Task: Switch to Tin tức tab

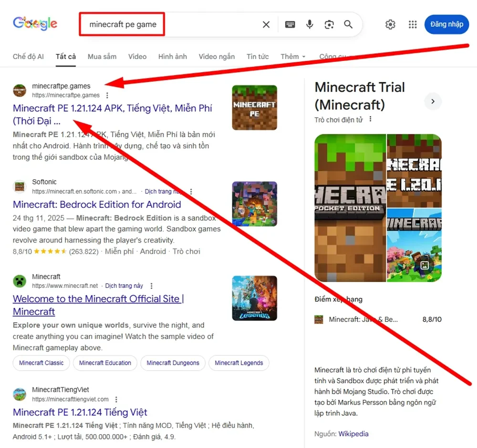Action: (x=258, y=57)
